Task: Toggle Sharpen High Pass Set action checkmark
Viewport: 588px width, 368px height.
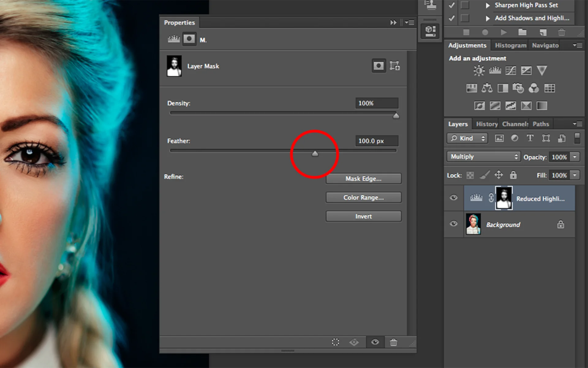Action: [x=451, y=5]
